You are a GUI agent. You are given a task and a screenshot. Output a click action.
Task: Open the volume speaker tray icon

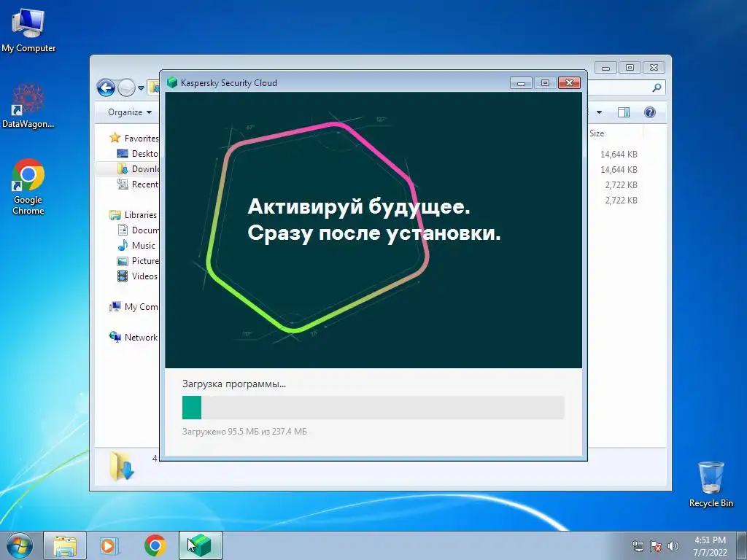click(x=673, y=546)
